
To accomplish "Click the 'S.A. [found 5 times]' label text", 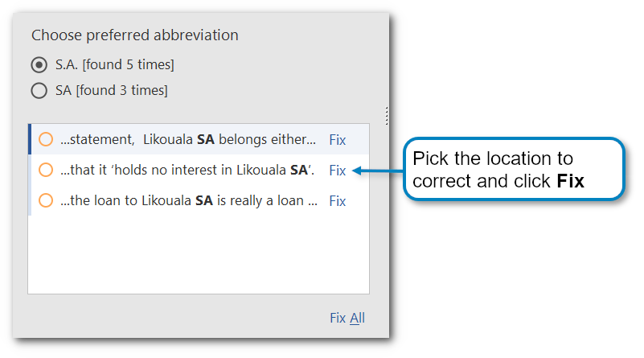I will point(115,64).
